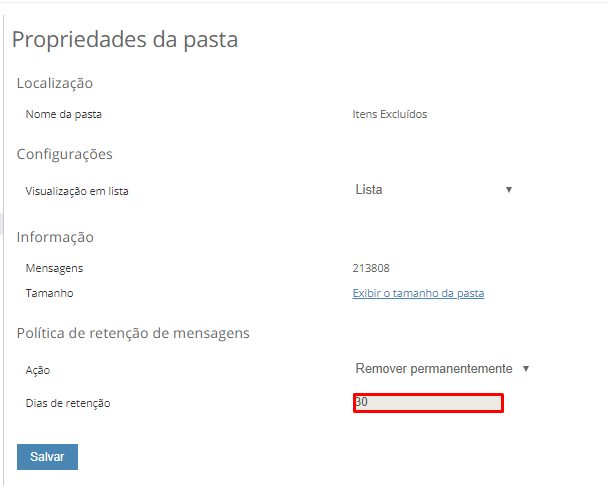Open the 'Remover permanentemente' action dropdown
Viewport: 608px width, 486px height.
(434, 369)
